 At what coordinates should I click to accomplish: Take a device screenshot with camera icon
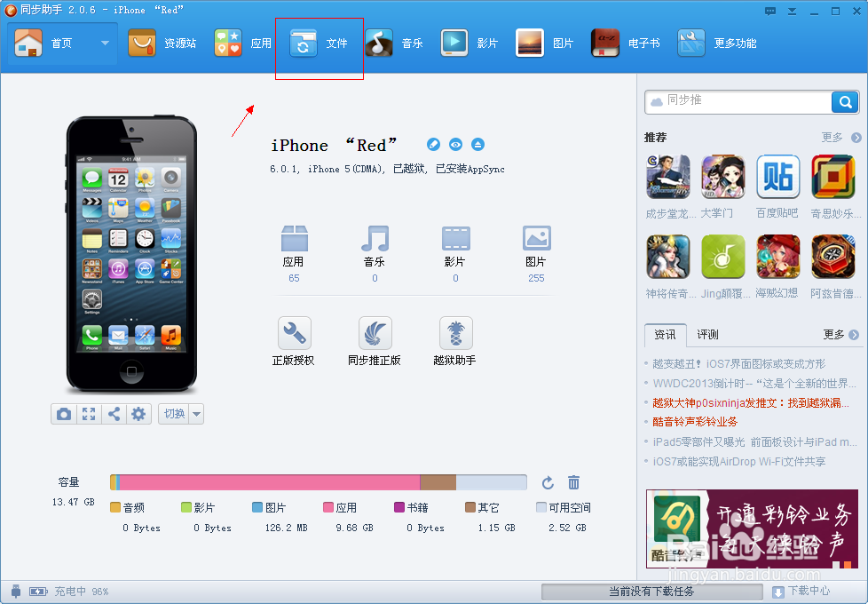tap(64, 414)
